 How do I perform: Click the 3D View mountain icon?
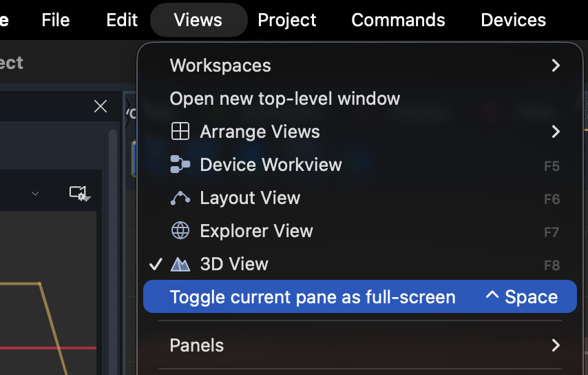point(180,264)
